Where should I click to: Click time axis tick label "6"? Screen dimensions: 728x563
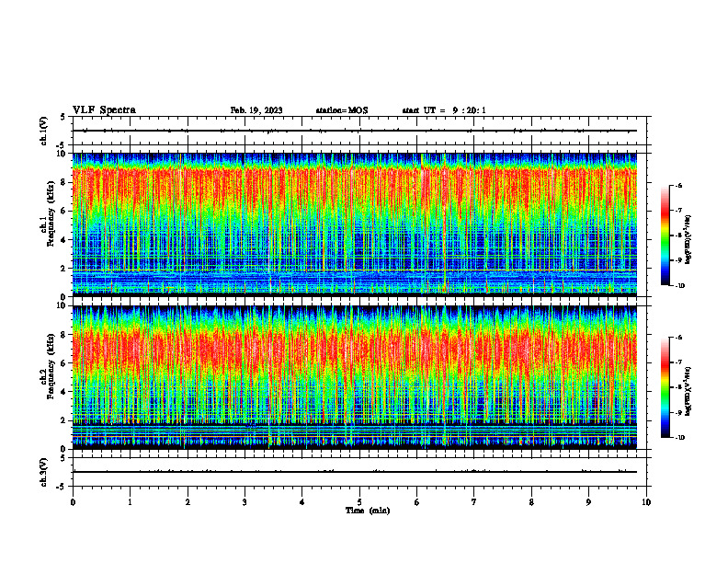tap(417, 502)
